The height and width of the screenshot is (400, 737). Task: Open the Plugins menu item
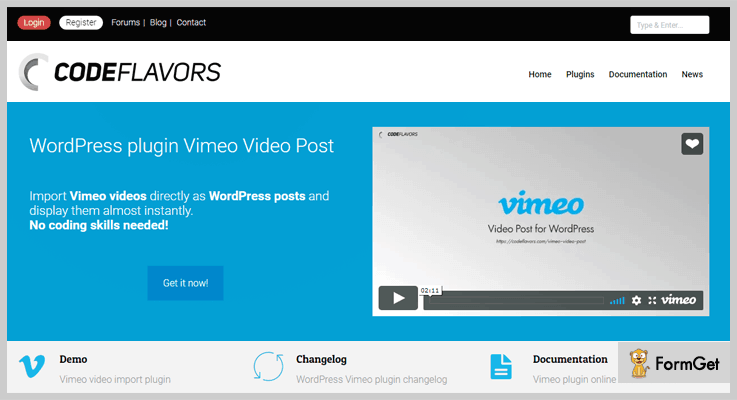click(x=580, y=74)
